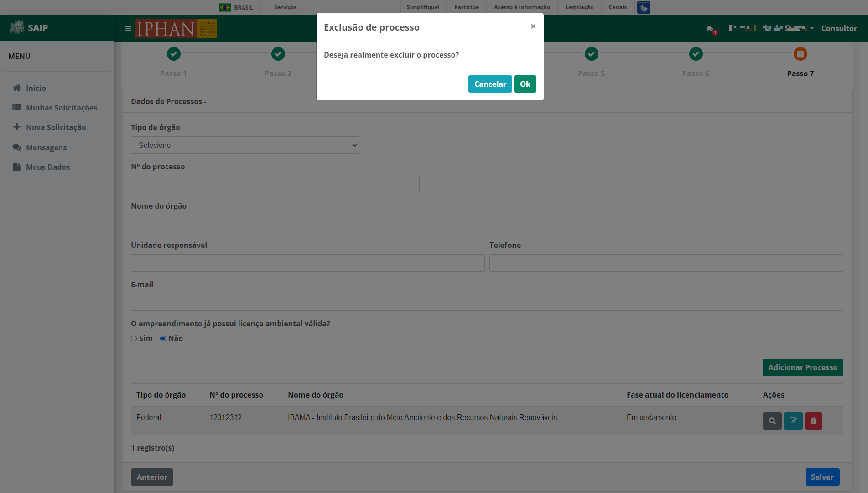Select the Passo 7 step indicator
This screenshot has width=868, height=493.
(800, 54)
